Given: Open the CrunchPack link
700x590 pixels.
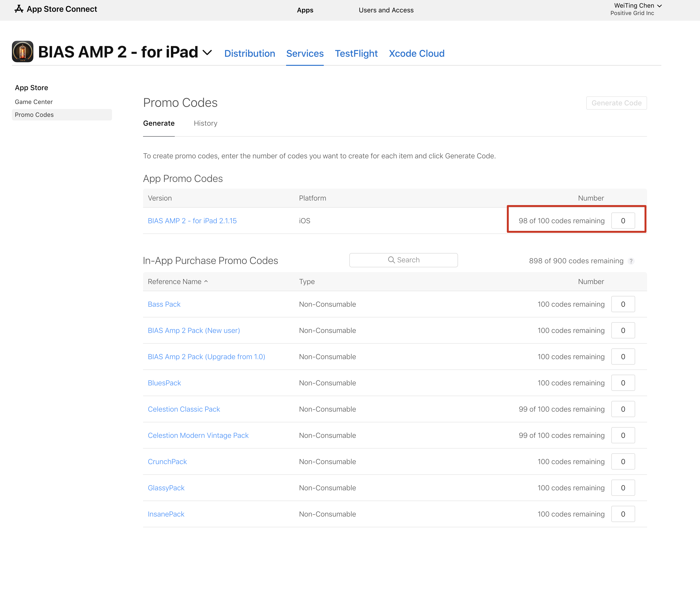Looking at the screenshot, I should (x=167, y=461).
